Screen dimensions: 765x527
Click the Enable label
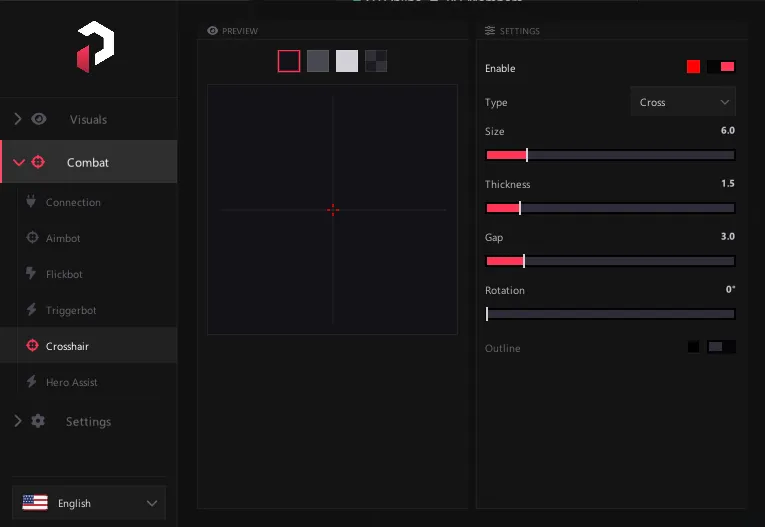[500, 68]
